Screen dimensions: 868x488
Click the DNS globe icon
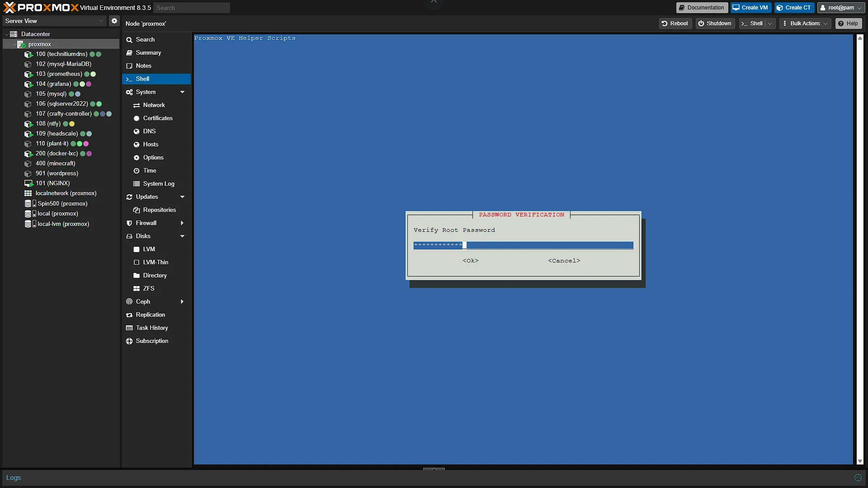137,131
